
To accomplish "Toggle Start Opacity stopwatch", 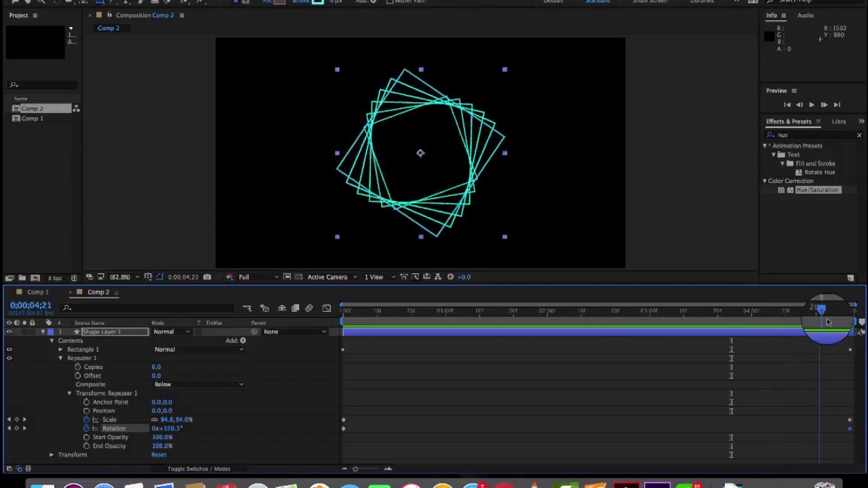I will click(x=86, y=437).
